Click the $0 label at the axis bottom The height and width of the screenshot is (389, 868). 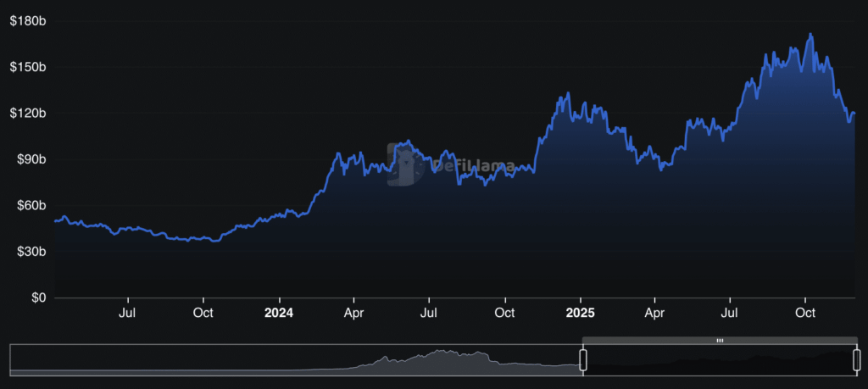coord(39,298)
